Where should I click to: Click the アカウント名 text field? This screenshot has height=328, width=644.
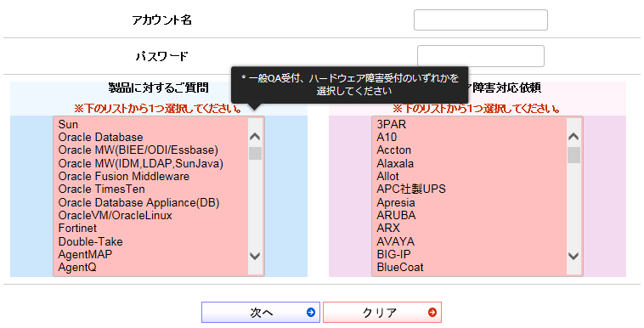click(481, 20)
